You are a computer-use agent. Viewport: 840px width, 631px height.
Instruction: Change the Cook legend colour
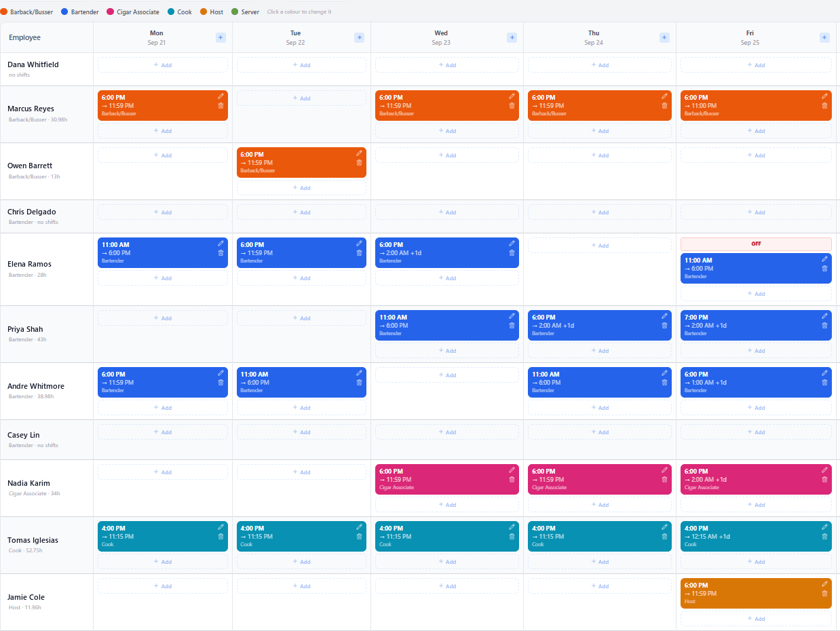171,12
